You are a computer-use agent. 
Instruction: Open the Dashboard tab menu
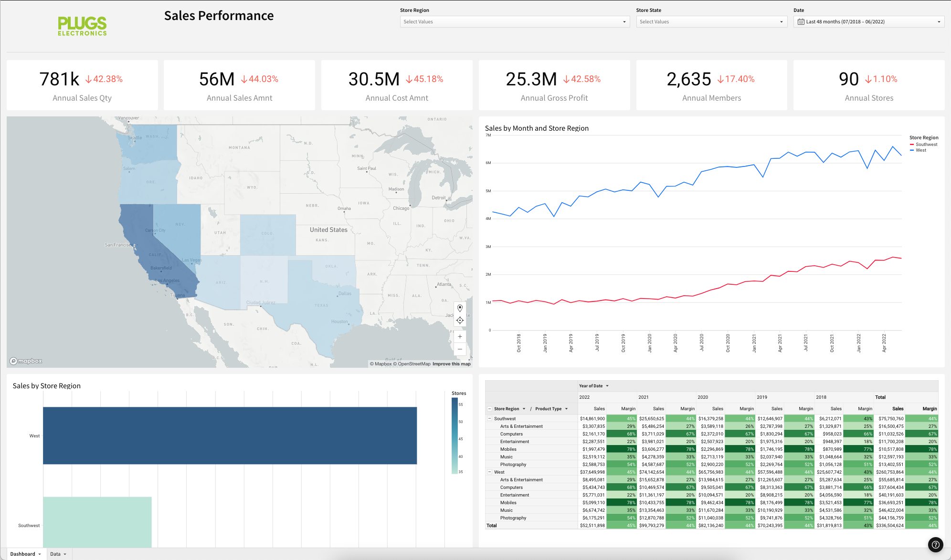(x=40, y=554)
